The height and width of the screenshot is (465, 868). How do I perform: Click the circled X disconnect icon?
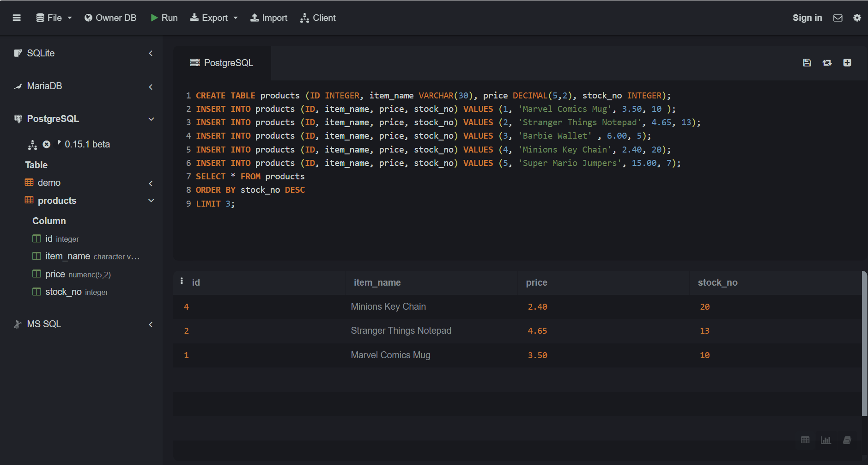click(x=46, y=144)
